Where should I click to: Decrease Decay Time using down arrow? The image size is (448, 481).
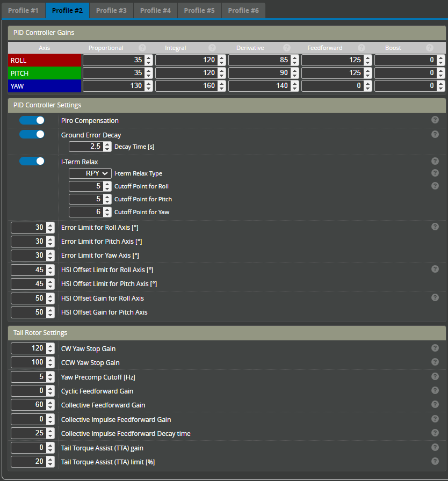coord(107,149)
